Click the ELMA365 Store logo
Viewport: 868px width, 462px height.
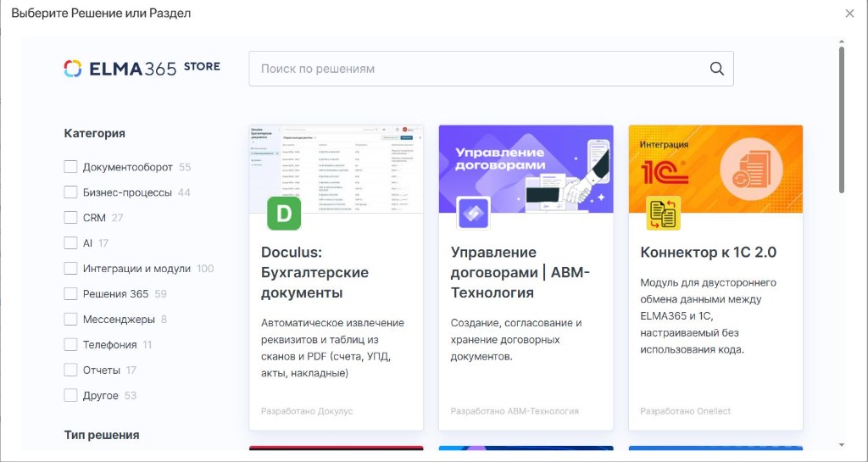(142, 69)
